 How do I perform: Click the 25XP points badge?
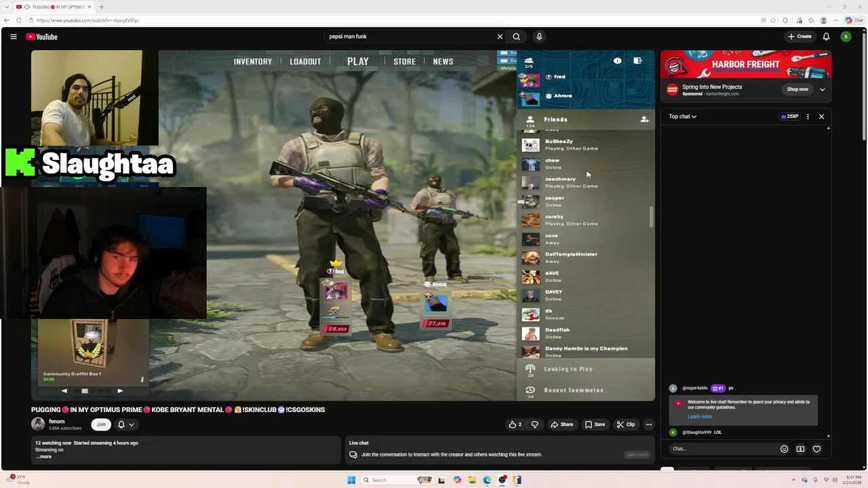789,117
